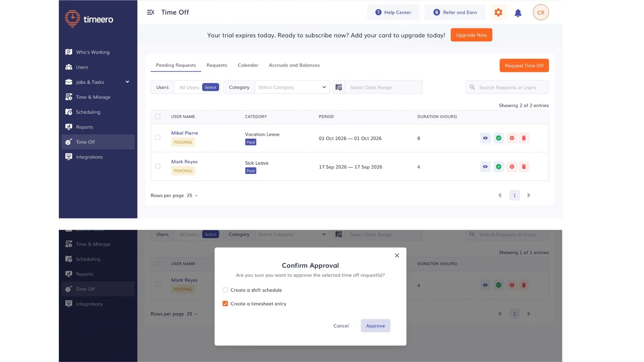The height and width of the screenshot is (362, 644).
Task: Go to previous page arrow in top table
Action: tap(500, 195)
